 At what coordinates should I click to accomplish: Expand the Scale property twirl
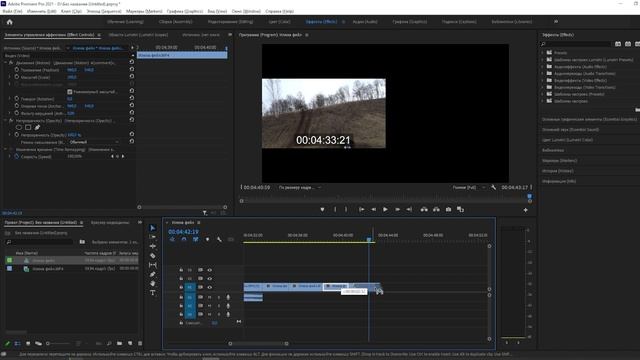coord(10,77)
